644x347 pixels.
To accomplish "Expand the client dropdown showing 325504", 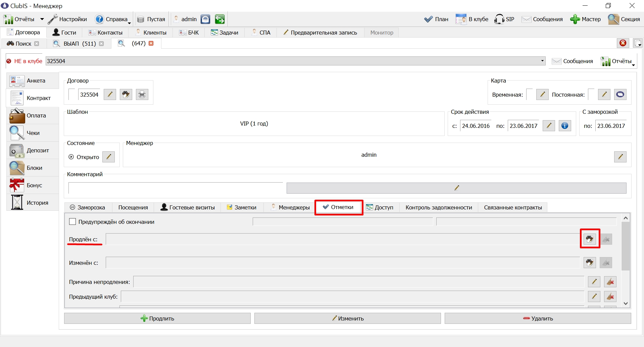I will (542, 61).
